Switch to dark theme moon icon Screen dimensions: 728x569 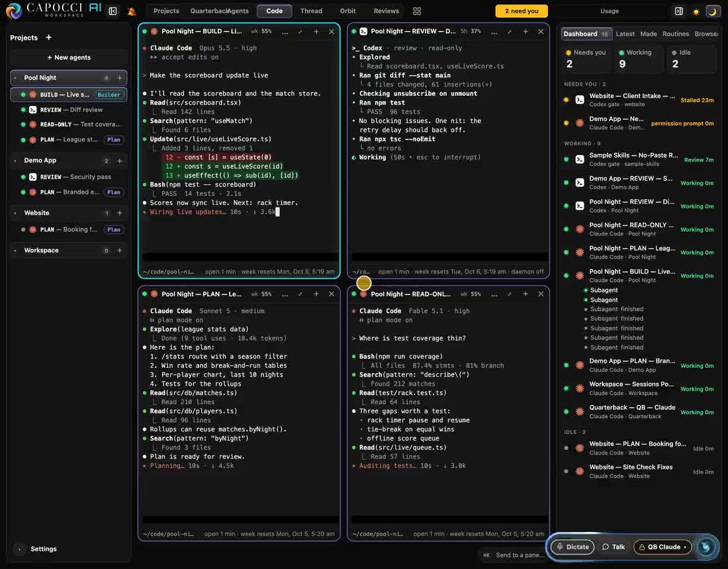click(x=712, y=12)
